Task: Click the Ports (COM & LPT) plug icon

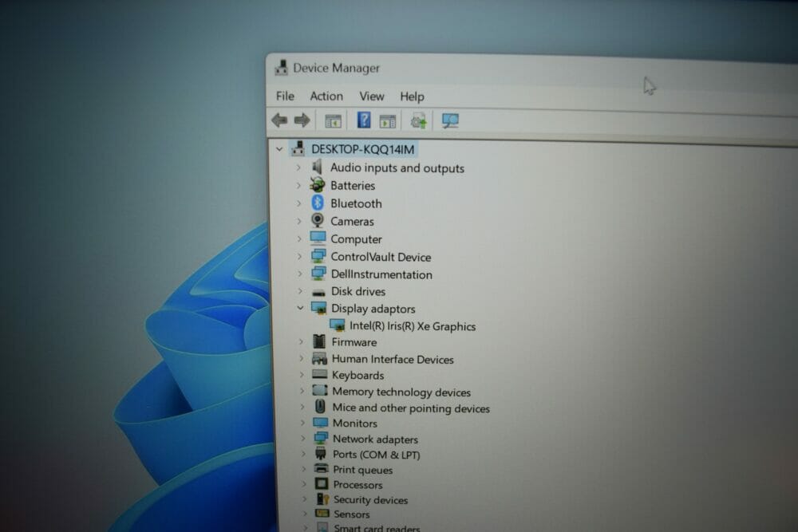Action: tap(321, 453)
